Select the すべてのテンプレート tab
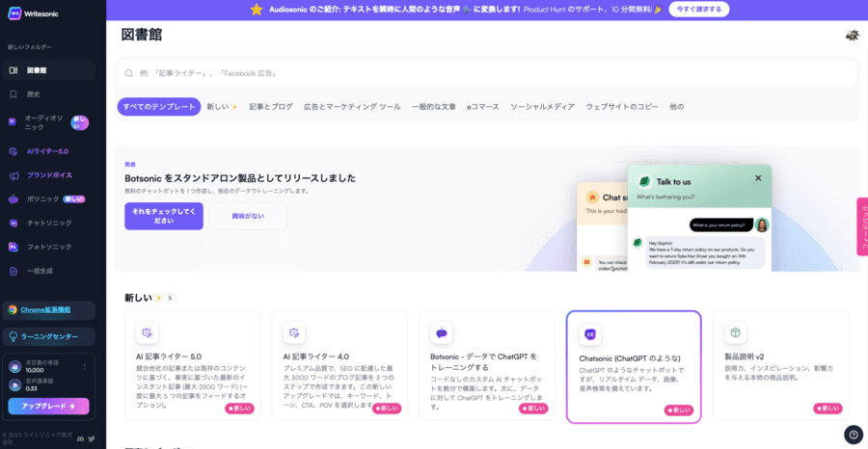Image resolution: width=868 pixels, height=449 pixels. 159,107
